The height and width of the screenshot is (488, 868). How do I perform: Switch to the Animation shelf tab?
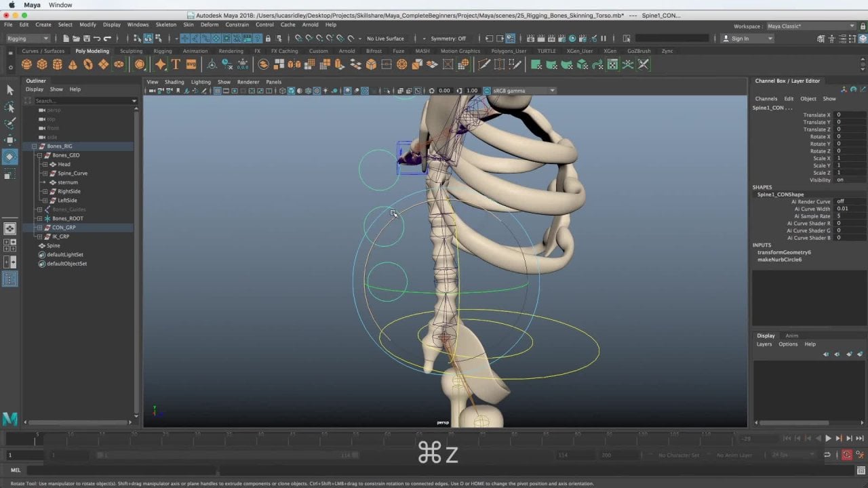tap(195, 51)
